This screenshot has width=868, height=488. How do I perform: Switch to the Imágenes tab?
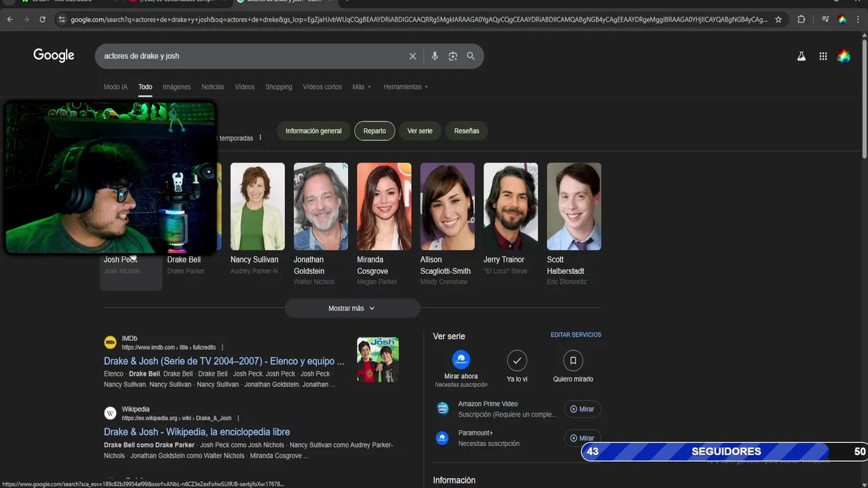(x=176, y=87)
